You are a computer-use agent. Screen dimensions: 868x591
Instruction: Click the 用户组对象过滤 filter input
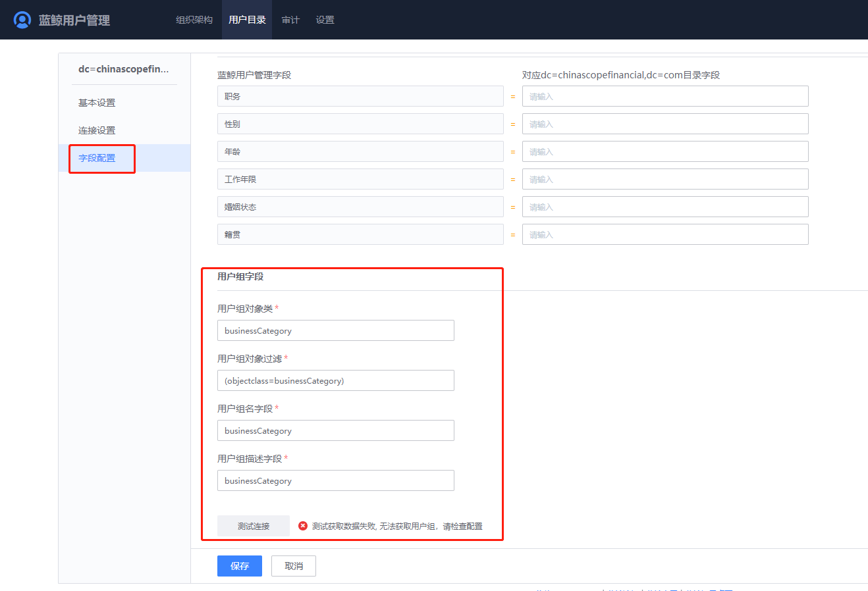pyautogui.click(x=335, y=380)
